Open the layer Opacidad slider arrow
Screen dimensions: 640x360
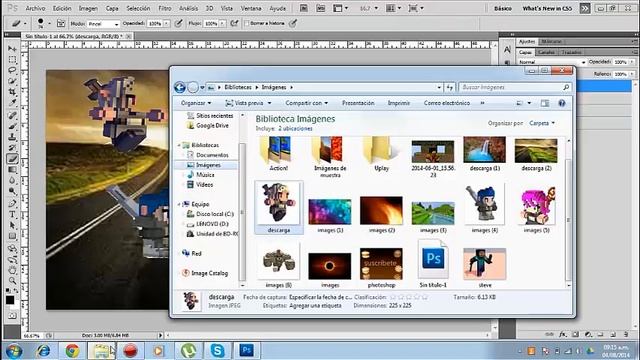632,62
